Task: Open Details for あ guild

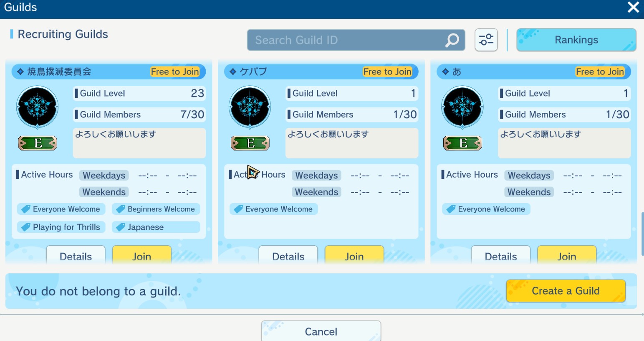Action: click(500, 255)
